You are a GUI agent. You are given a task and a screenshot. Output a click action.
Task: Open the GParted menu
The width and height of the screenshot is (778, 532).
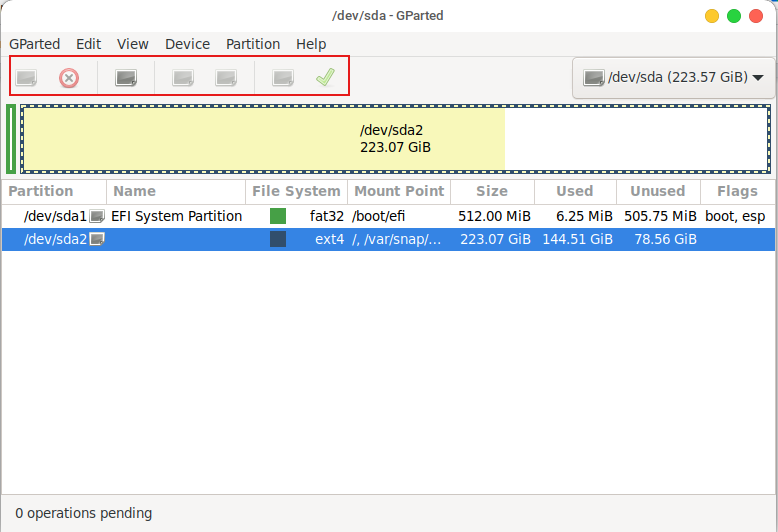[x=35, y=44]
